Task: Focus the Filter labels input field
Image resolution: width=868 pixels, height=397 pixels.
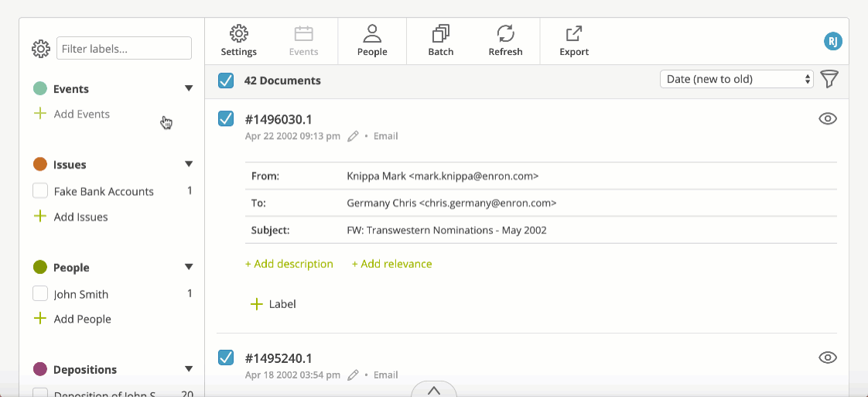Action: click(x=124, y=49)
